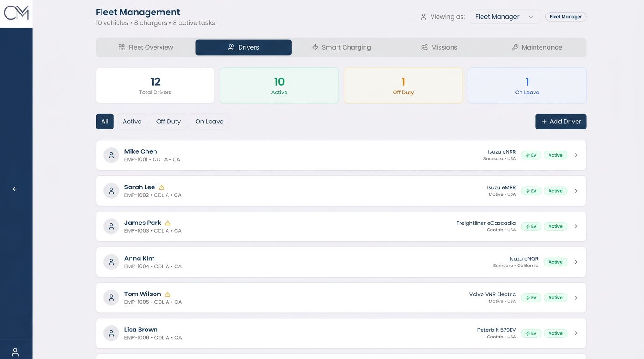Click the Off Duty summary card

403,86
